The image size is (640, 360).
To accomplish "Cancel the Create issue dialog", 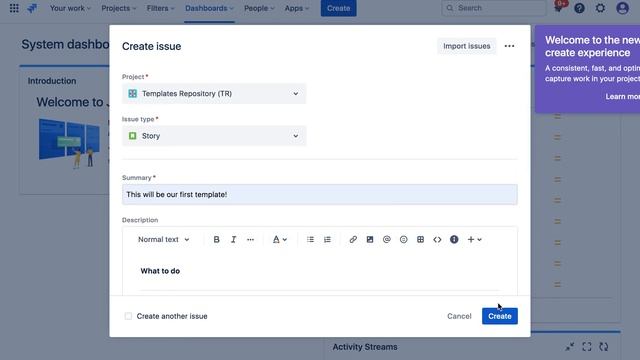I will click(x=459, y=316).
